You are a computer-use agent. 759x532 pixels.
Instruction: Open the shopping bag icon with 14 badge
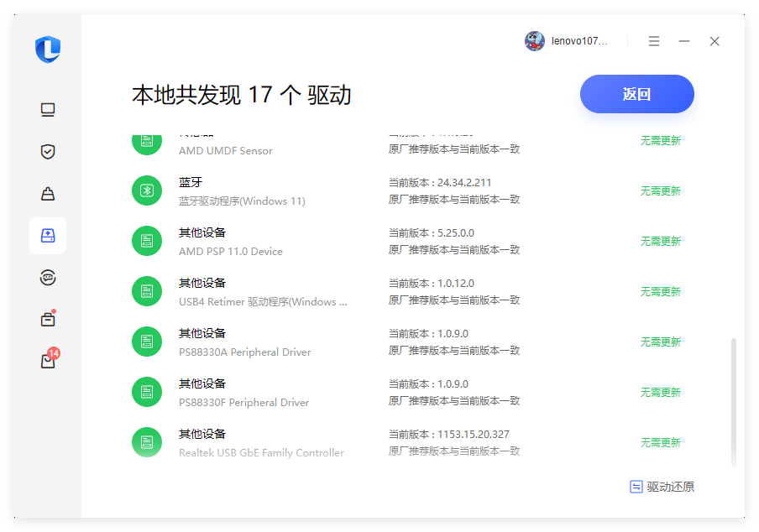pyautogui.click(x=48, y=361)
